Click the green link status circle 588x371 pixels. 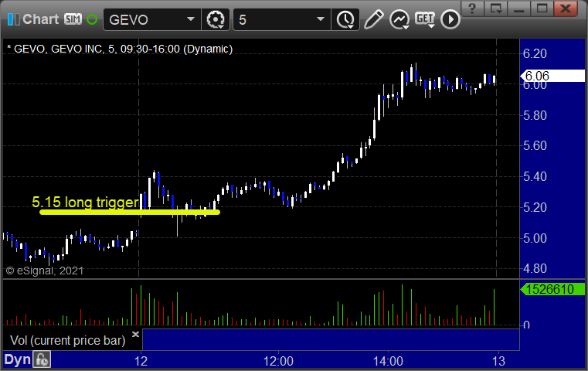(x=92, y=19)
